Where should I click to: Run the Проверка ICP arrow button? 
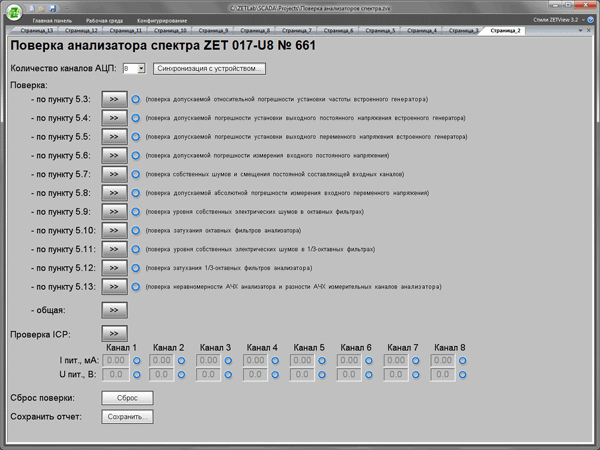114,334
